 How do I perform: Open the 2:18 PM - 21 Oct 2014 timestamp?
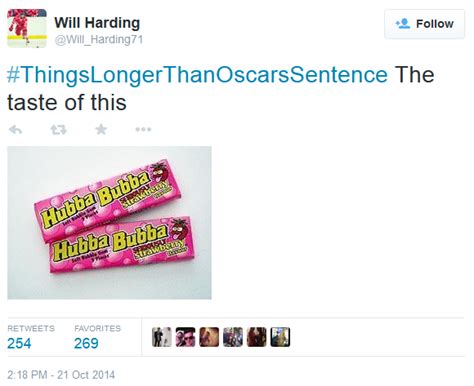61,375
